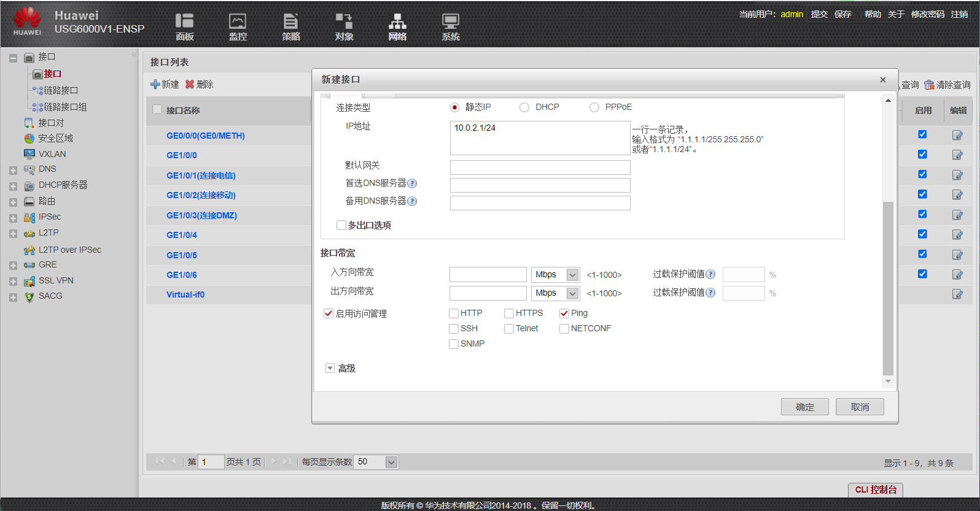
Task: Enable the HTTP checkbox
Action: tap(454, 313)
